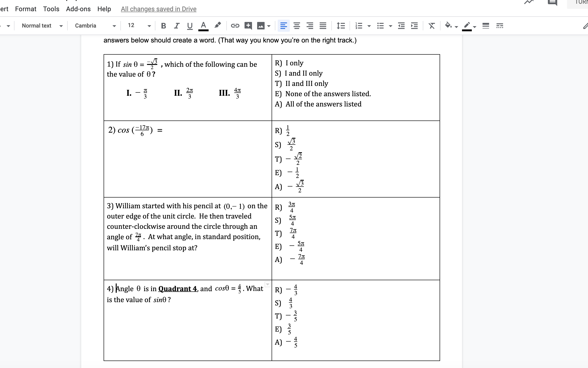
Task: Clear formatting from selected text
Action: 431,25
